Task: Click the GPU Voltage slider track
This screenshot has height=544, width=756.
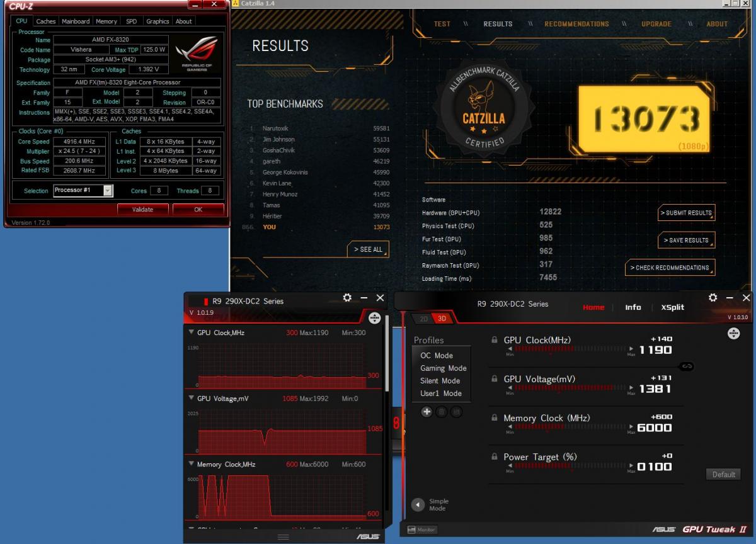Action: click(570, 387)
